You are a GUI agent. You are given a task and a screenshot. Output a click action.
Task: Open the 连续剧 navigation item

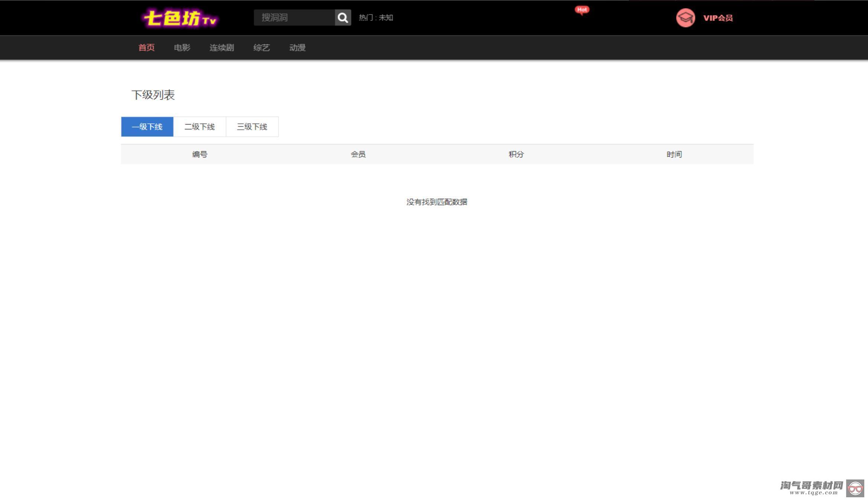click(x=222, y=48)
